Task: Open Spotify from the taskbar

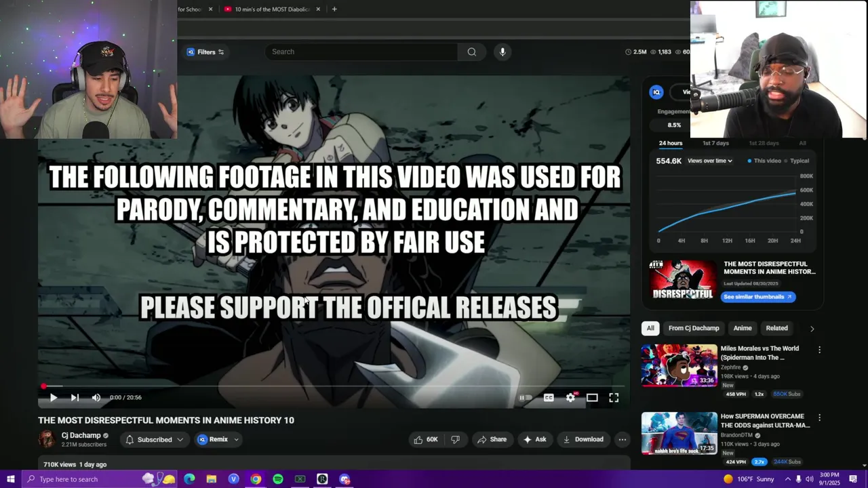Action: [278, 479]
